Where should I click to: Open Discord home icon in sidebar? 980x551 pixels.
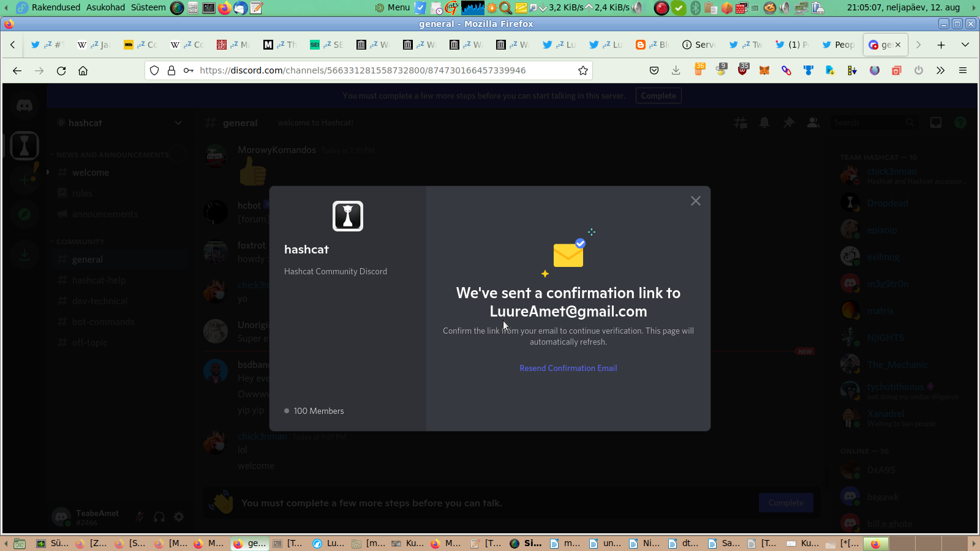(24, 105)
